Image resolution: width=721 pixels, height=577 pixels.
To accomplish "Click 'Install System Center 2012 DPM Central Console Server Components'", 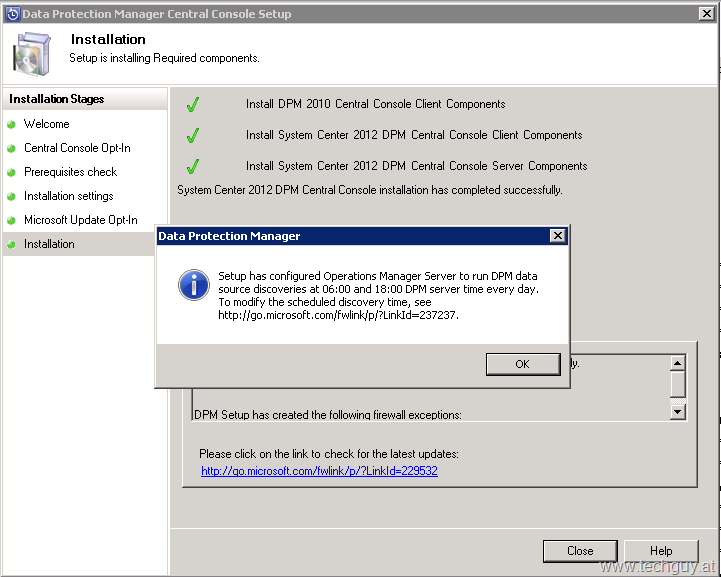I will [417, 166].
